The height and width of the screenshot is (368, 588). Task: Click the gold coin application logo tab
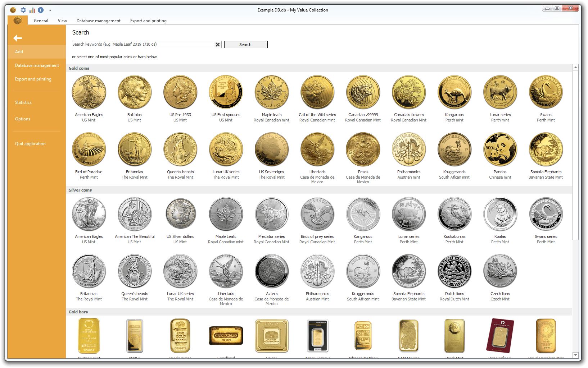[17, 20]
